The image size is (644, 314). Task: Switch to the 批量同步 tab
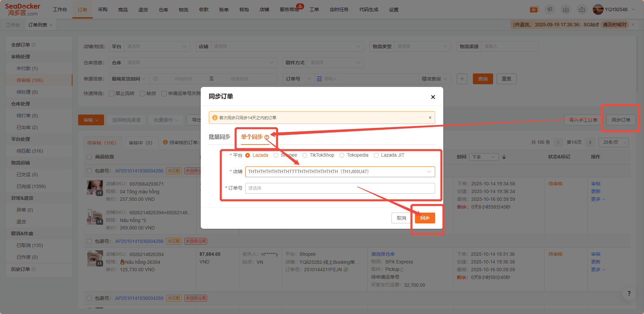coord(219,137)
